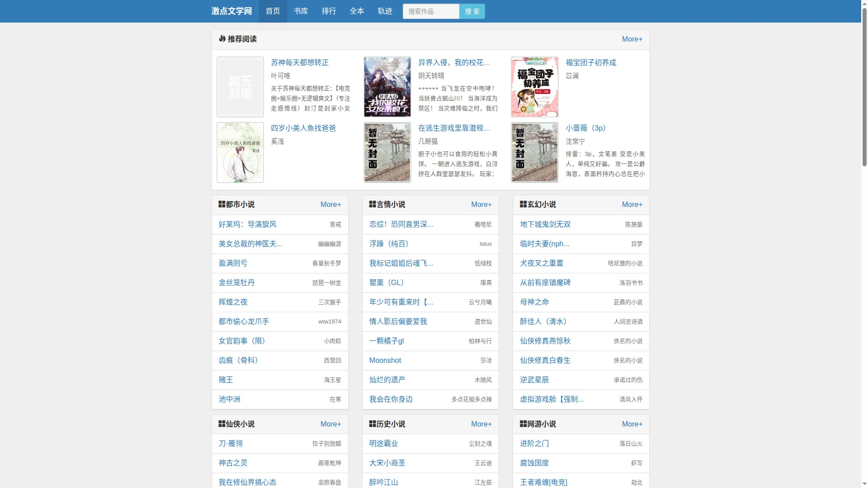
Task: Open novel 进阶之门
Action: click(534, 444)
